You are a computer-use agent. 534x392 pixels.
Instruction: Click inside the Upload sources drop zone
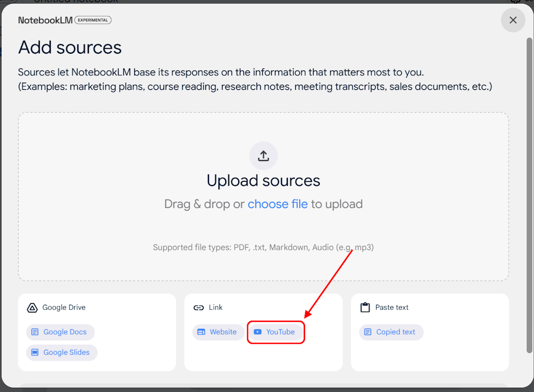tap(263, 230)
